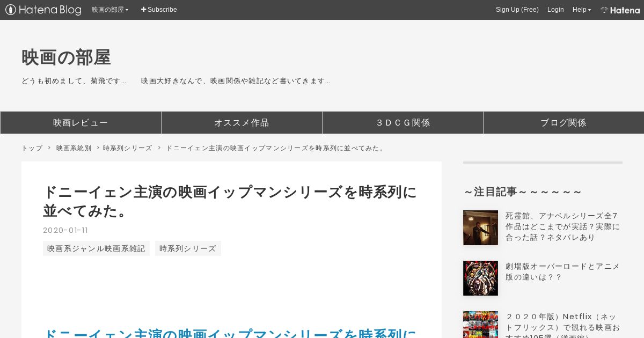
Task: Go to トップ in the breadcrumb
Action: tap(32, 148)
